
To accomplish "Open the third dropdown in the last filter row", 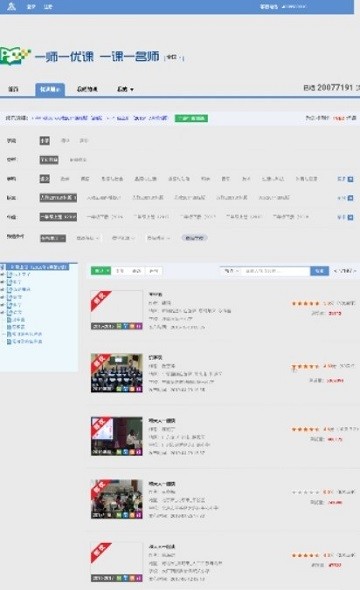I will pos(123,238).
